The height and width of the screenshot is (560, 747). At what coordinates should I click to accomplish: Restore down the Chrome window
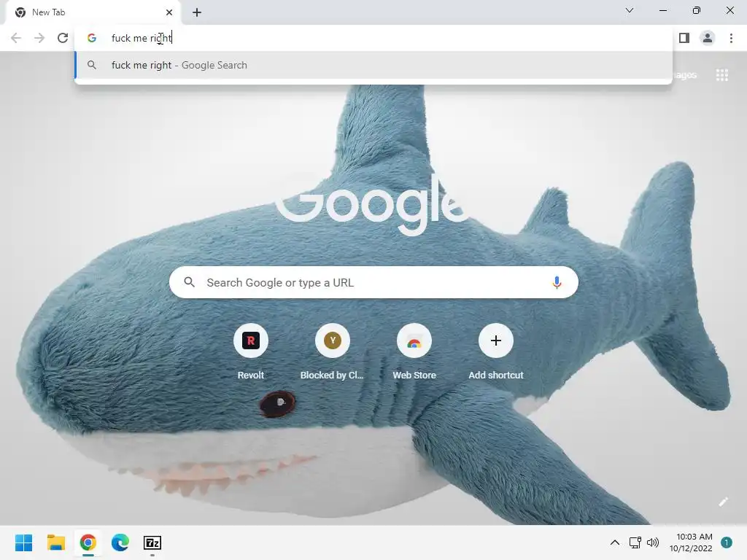coord(697,10)
